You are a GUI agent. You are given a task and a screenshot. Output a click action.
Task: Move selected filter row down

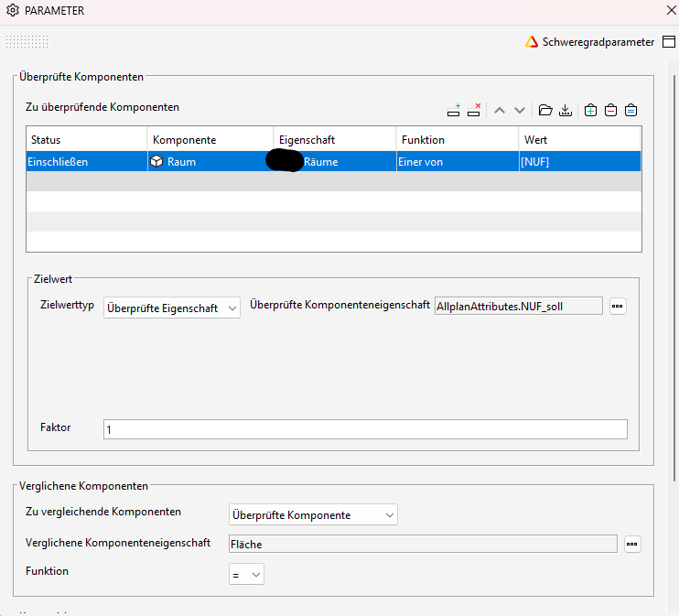click(520, 111)
